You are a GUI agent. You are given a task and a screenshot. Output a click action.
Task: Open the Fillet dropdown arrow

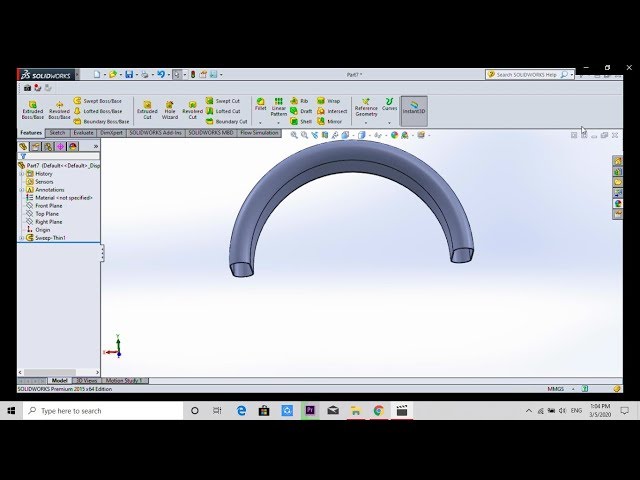pyautogui.click(x=260, y=122)
